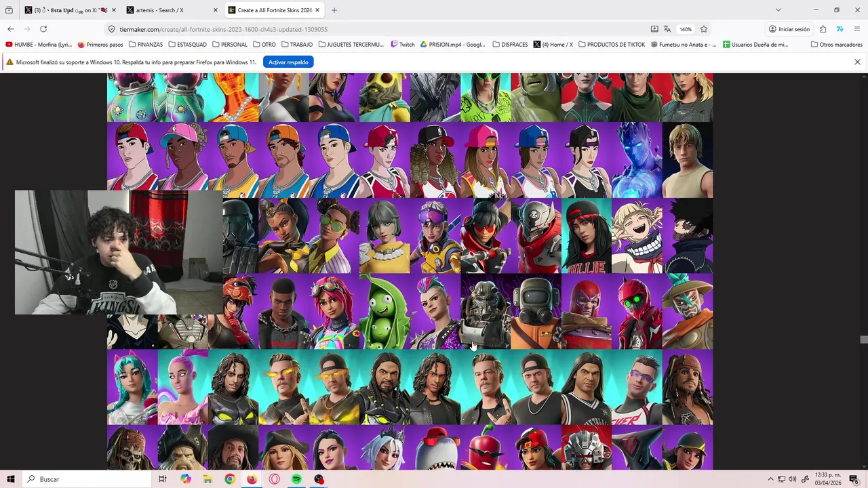This screenshot has width=868, height=488.
Task: Open the Firefox View icon at far left of the tab strip
Action: (9, 10)
